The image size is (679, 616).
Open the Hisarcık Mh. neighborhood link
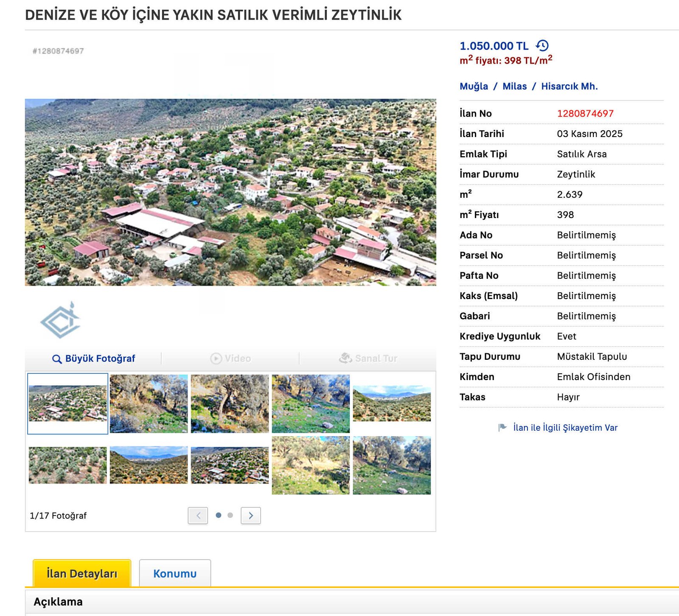tap(569, 86)
